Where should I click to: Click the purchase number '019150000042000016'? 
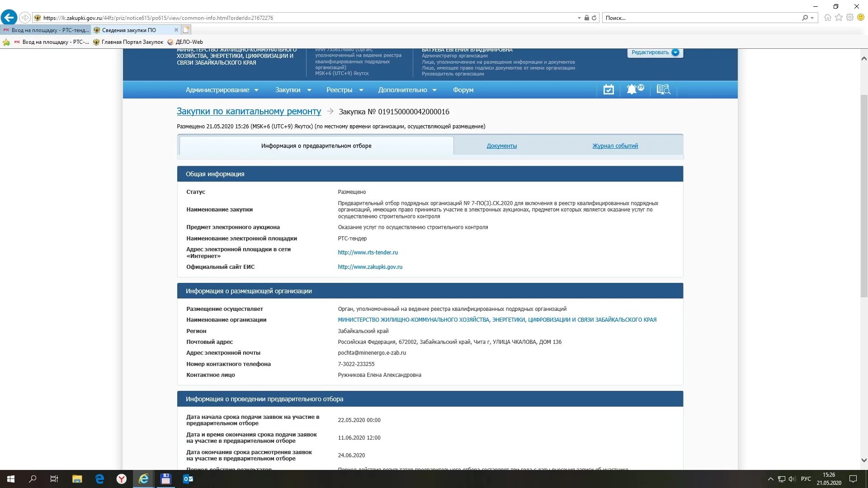(x=414, y=112)
